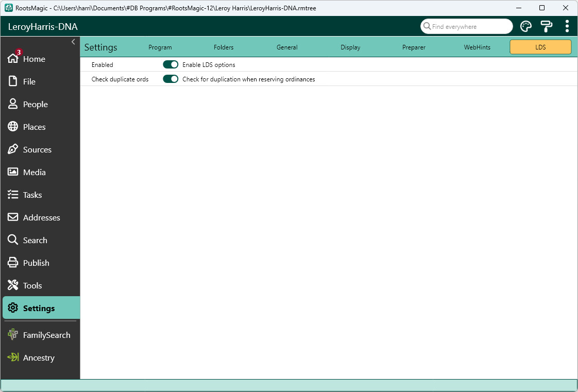This screenshot has height=392, width=578.
Task: Close the RootsMagic window
Action: [566, 8]
